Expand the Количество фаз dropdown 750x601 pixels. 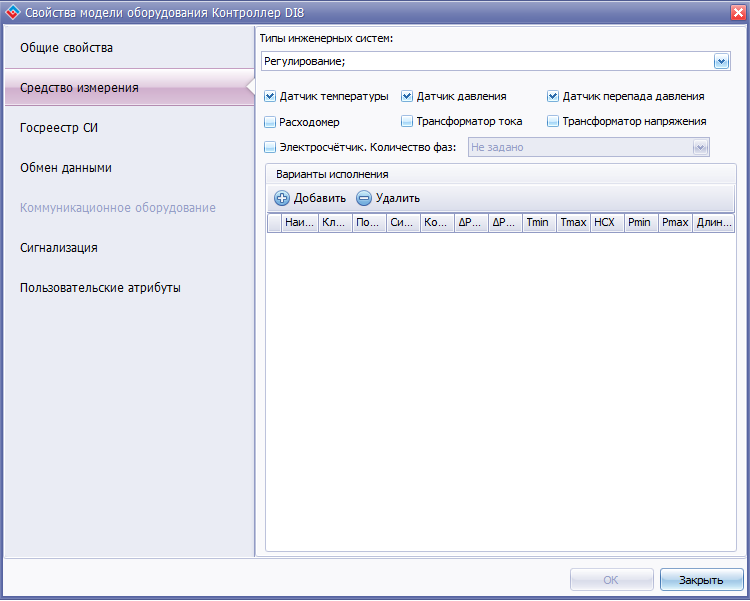click(700, 147)
